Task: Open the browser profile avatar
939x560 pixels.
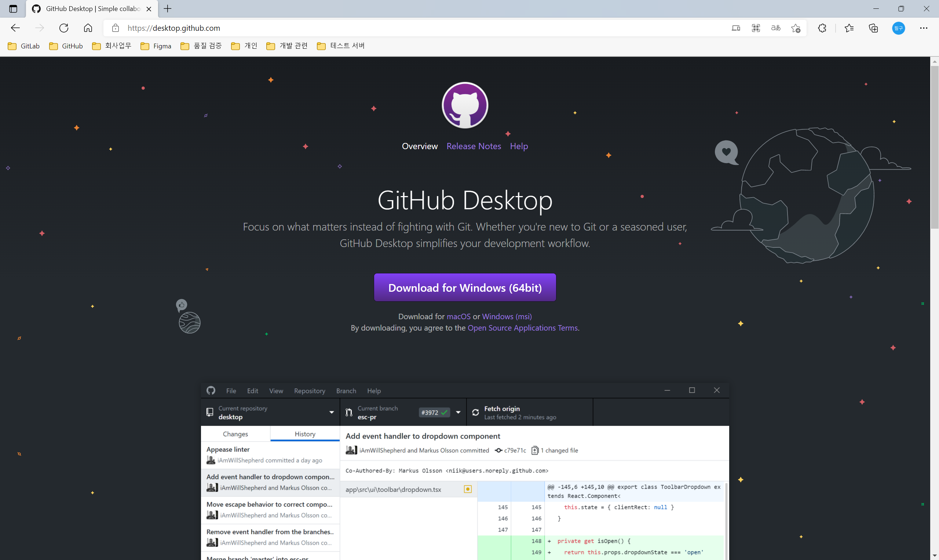Action: point(898,28)
